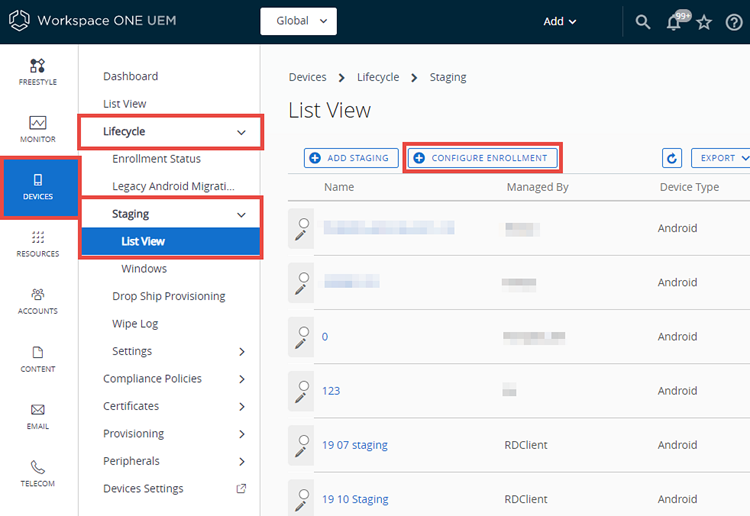Viewport: 750px width, 516px height.
Task: Open the Export dropdown
Action: (x=721, y=158)
